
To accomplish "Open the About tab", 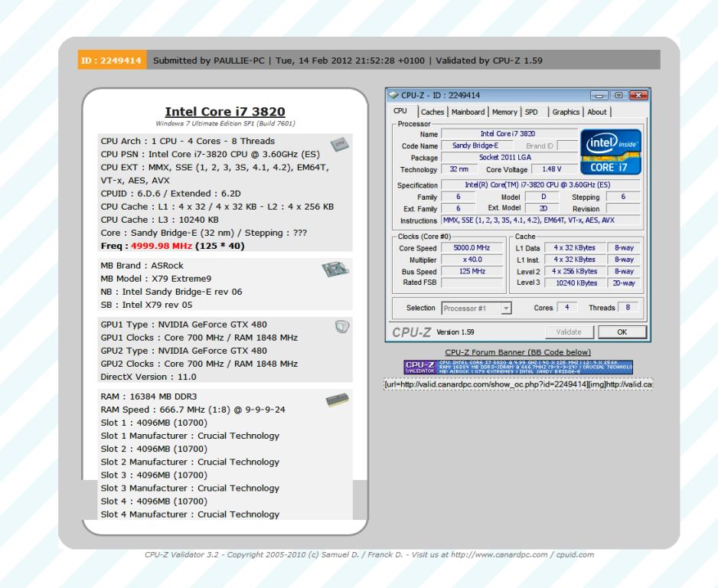I will [597, 112].
